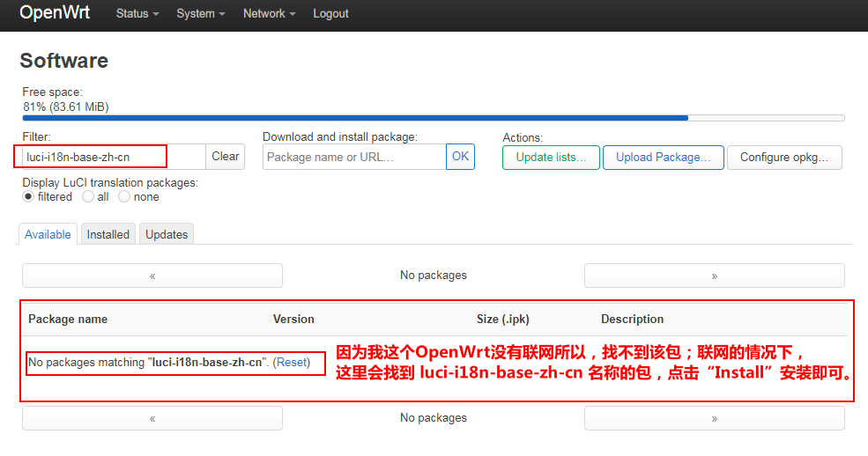Switch to the Updates tab
The width and height of the screenshot is (868, 456).
coord(167,234)
